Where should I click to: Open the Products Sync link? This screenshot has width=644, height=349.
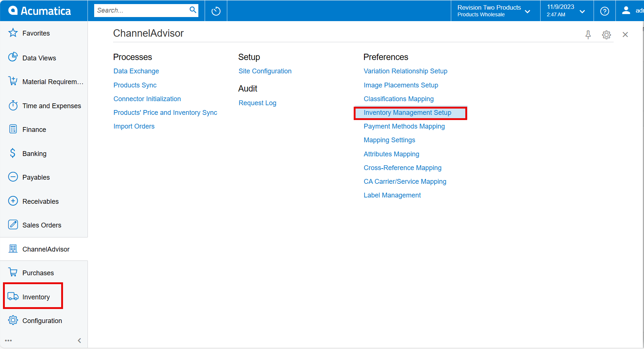[135, 85]
